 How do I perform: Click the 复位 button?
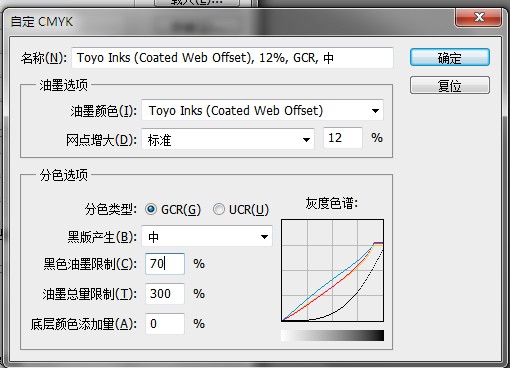click(450, 85)
